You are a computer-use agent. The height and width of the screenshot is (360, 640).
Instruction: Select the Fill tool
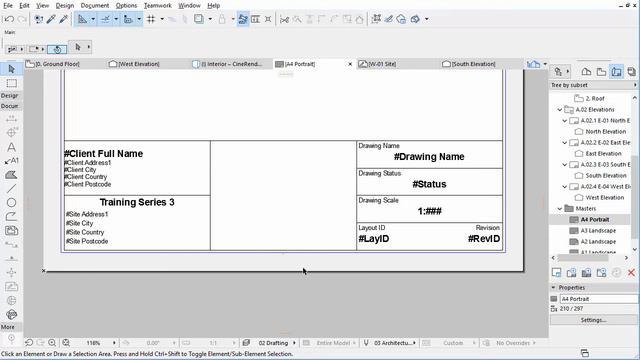(11, 175)
